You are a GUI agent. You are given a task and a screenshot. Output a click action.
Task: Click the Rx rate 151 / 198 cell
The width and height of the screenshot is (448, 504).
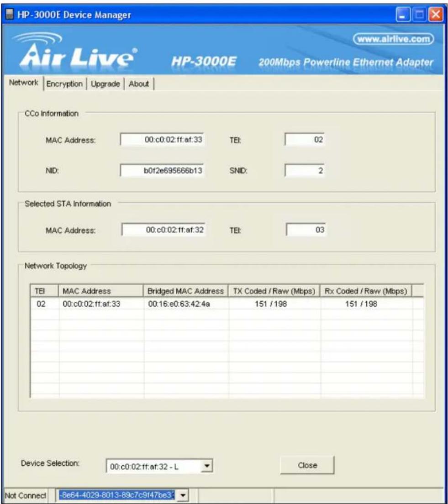point(361,304)
